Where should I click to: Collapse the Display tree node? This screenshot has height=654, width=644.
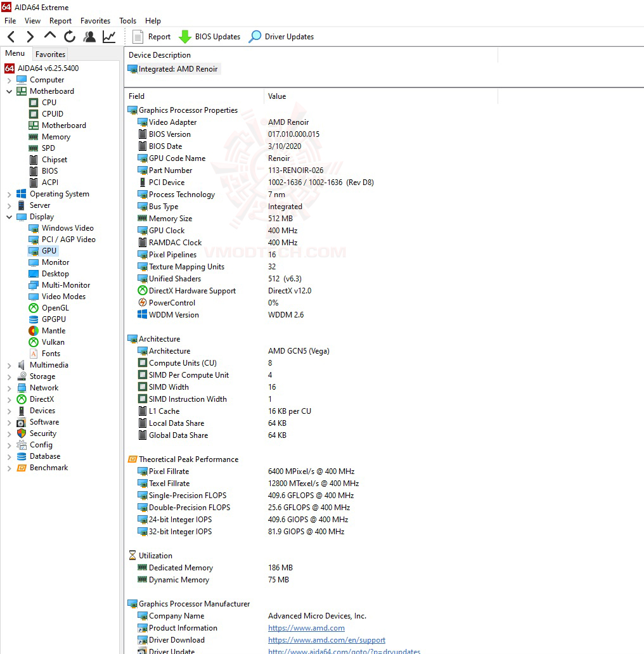[x=9, y=217]
